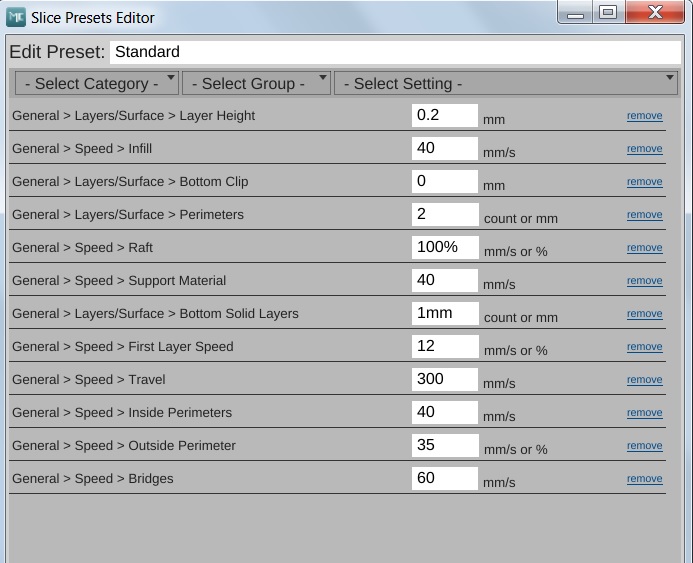Remove the Bridges speed setting
This screenshot has width=693, height=563.
pyautogui.click(x=644, y=479)
